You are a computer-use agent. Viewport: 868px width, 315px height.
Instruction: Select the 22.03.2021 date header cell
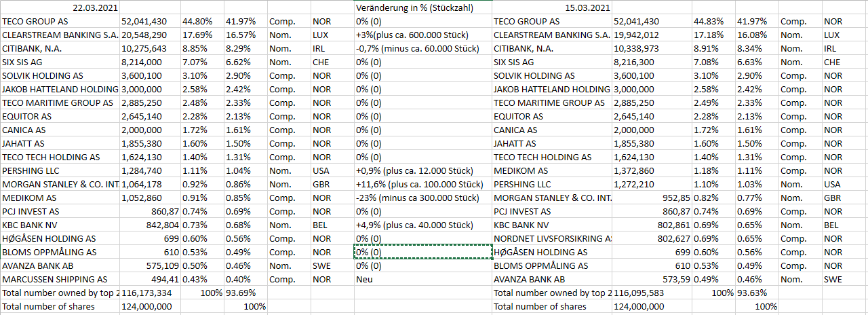click(60, 7)
